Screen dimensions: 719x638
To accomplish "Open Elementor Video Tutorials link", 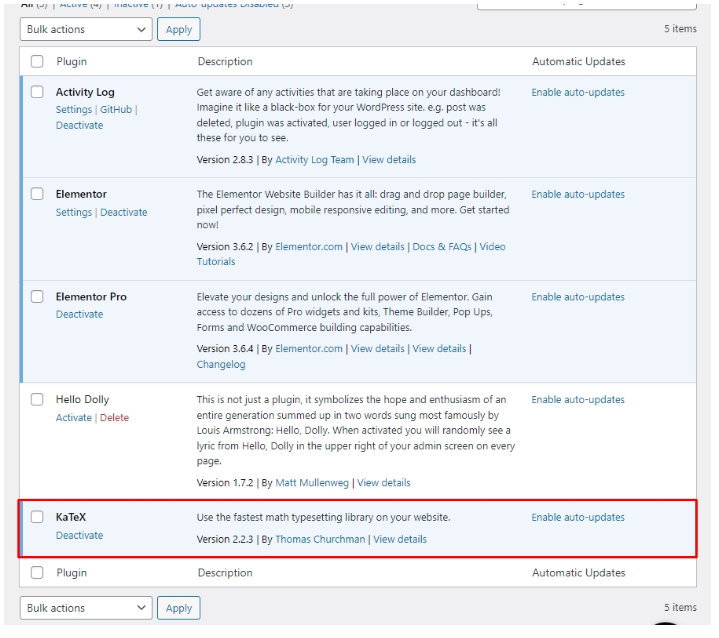I will [x=492, y=247].
